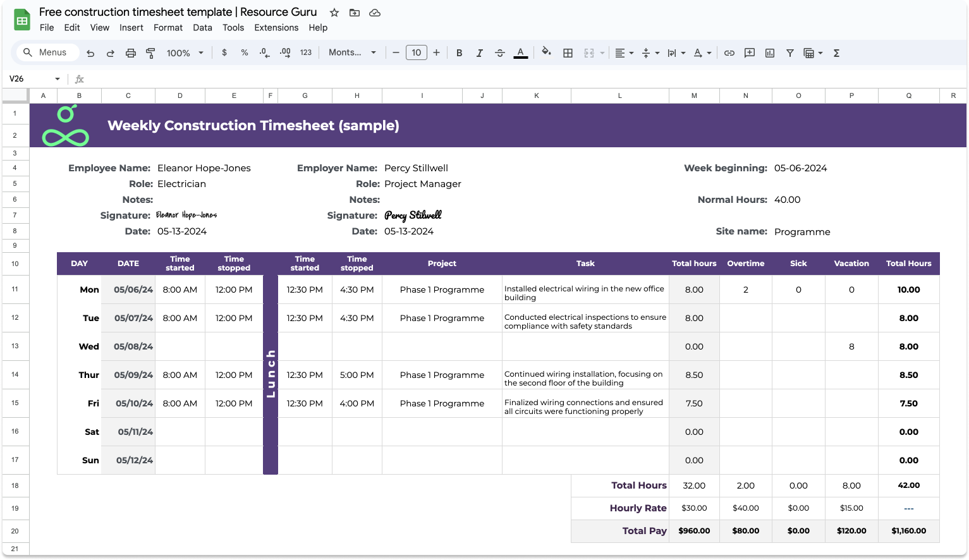Toggle strikethrough formatting
This screenshot has height=560, width=969.
click(x=500, y=53)
